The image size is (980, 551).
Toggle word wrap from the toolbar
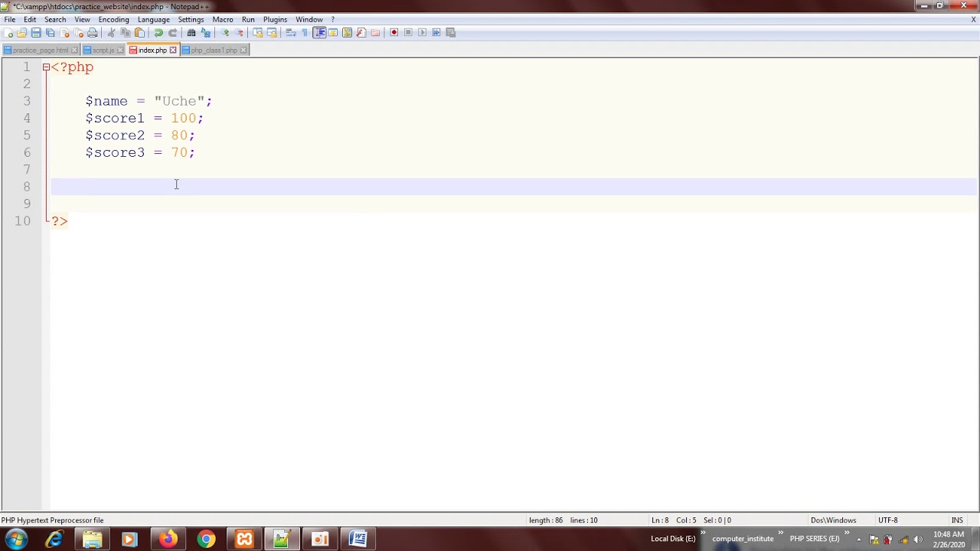point(290,32)
